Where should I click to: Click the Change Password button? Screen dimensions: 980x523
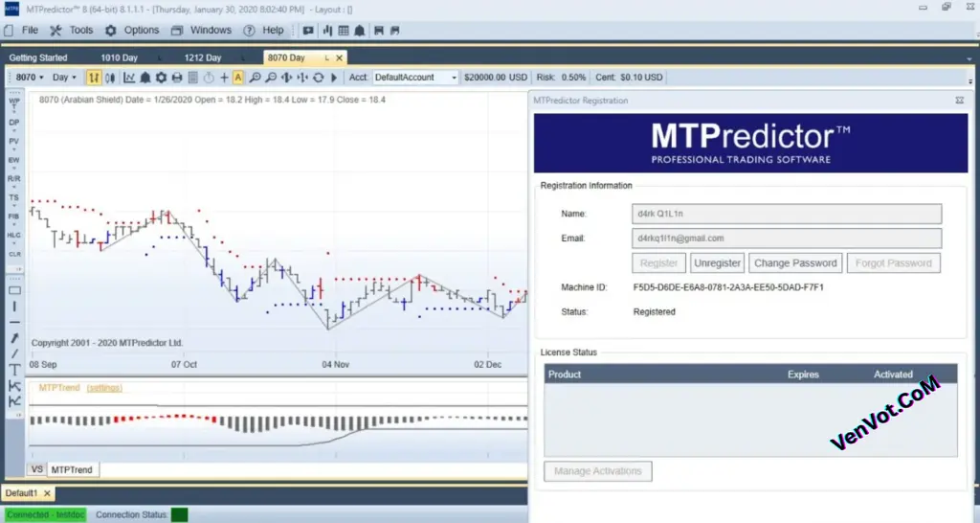795,263
